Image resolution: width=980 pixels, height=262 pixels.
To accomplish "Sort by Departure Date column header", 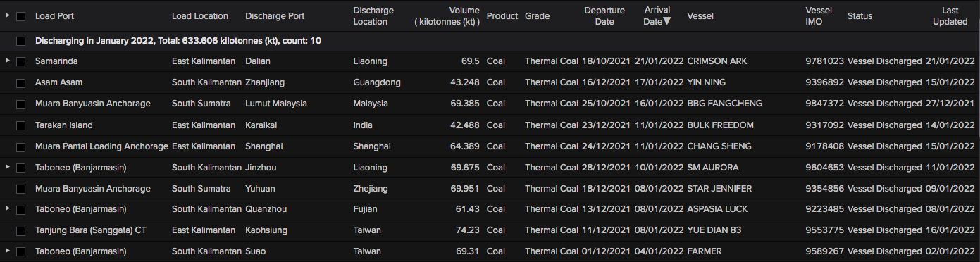I will click(x=604, y=16).
